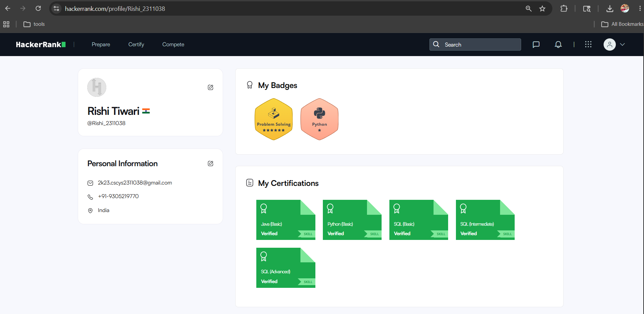
Task: Focus the HackerRank Search field
Action: click(x=475, y=45)
